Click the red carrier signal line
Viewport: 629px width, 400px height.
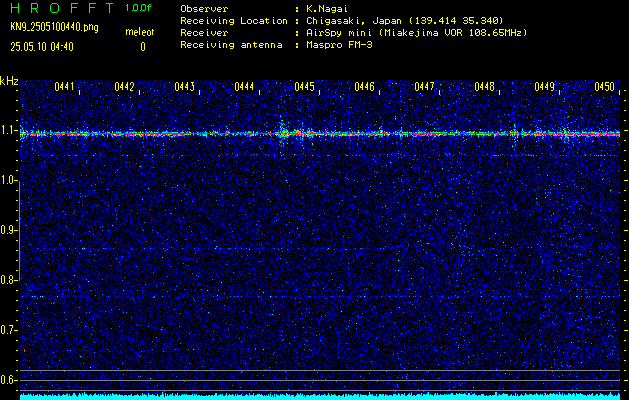click(320, 133)
